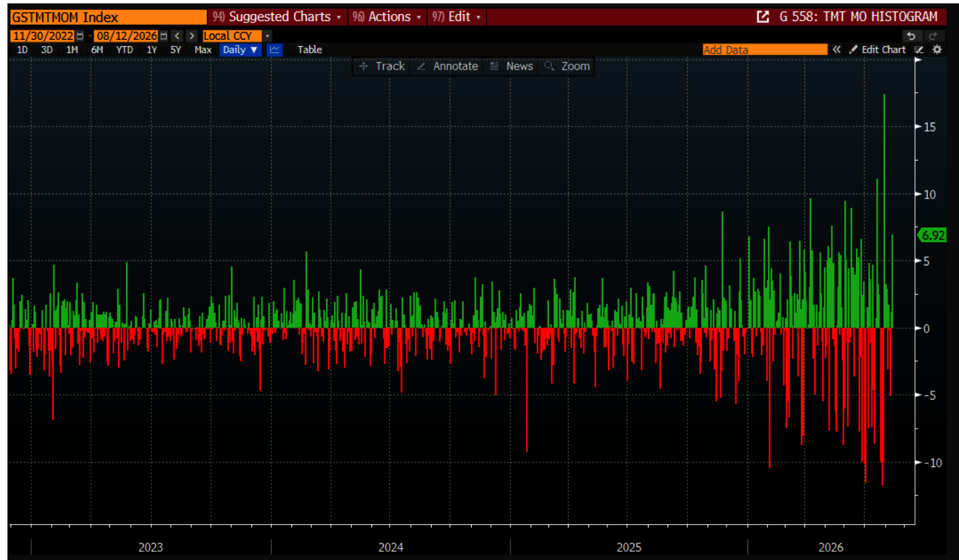Image resolution: width=959 pixels, height=560 pixels.
Task: Click the -5 y-axis label
Action: tap(929, 395)
